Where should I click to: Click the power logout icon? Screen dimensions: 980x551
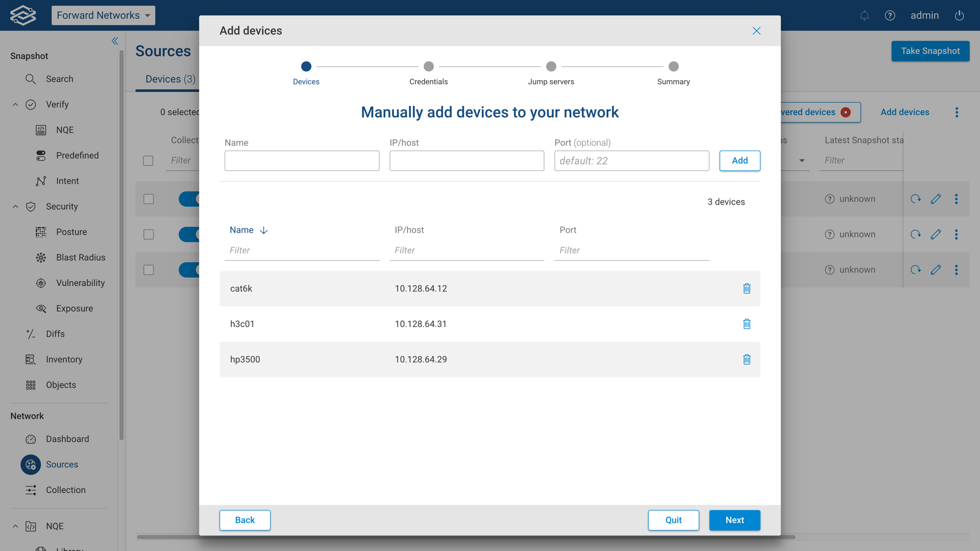coord(959,15)
